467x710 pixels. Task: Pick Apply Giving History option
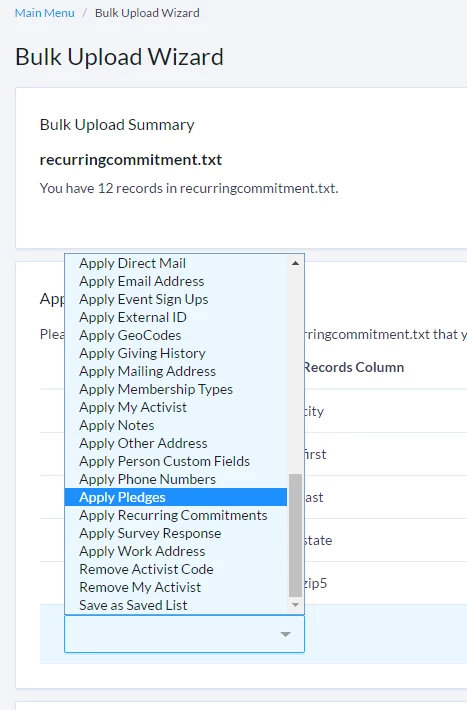pyautogui.click(x=176, y=353)
